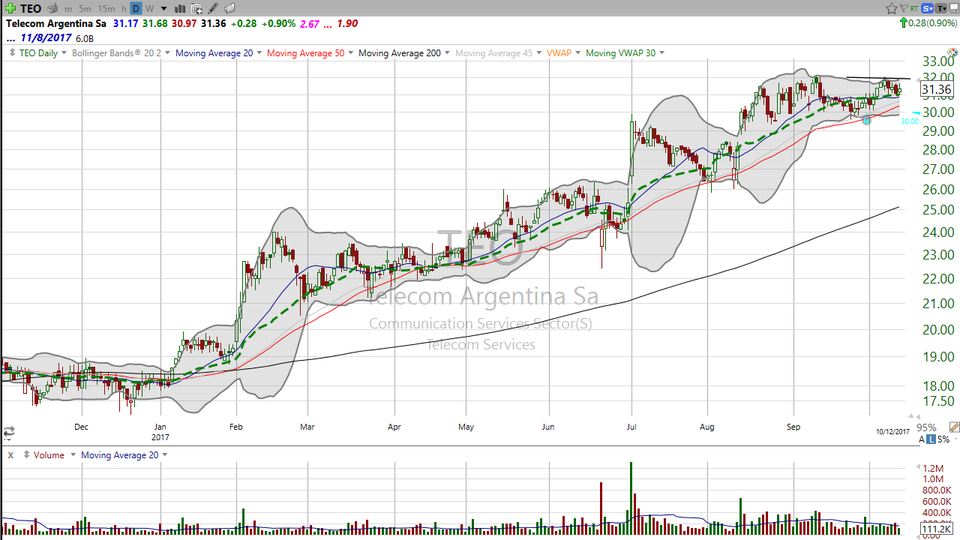960x540 pixels.
Task: Select the A (arithmetic) scale toggle
Action: [921, 440]
